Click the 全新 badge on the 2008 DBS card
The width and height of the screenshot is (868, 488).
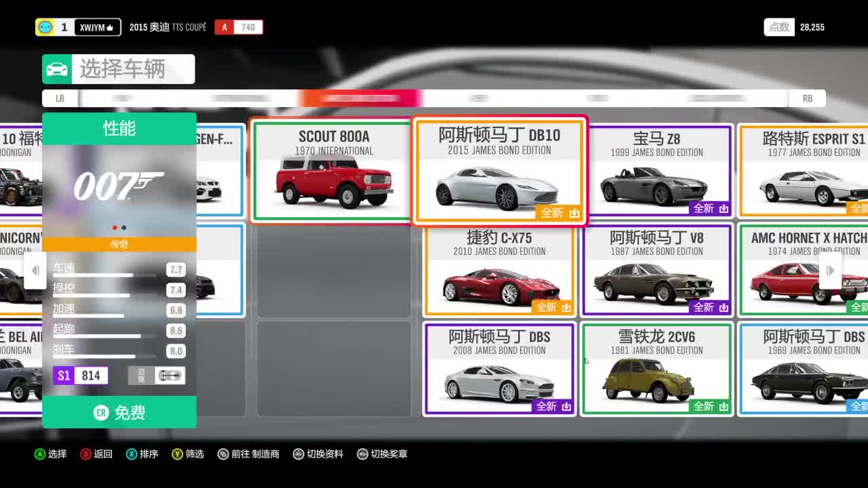(553, 406)
